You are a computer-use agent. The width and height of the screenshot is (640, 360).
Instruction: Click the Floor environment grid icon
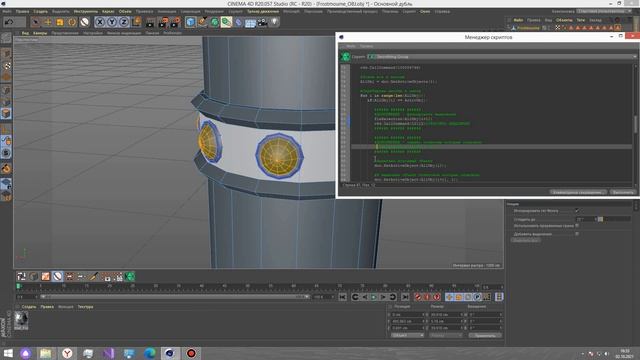[x=250, y=22]
